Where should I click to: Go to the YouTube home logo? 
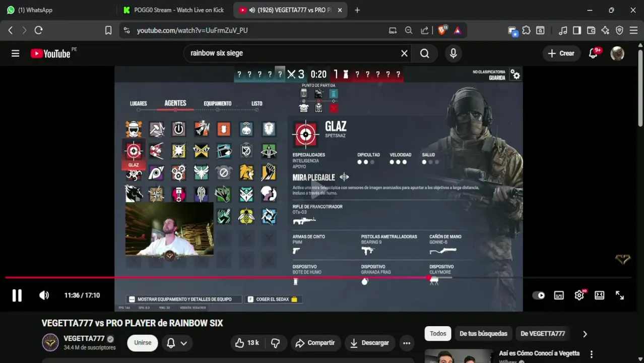[50, 53]
